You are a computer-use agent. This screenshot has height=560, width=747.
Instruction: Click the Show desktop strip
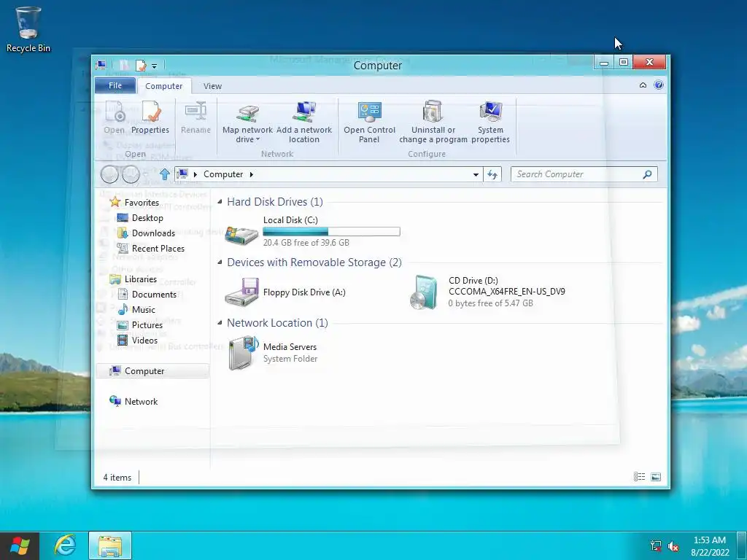click(x=742, y=545)
